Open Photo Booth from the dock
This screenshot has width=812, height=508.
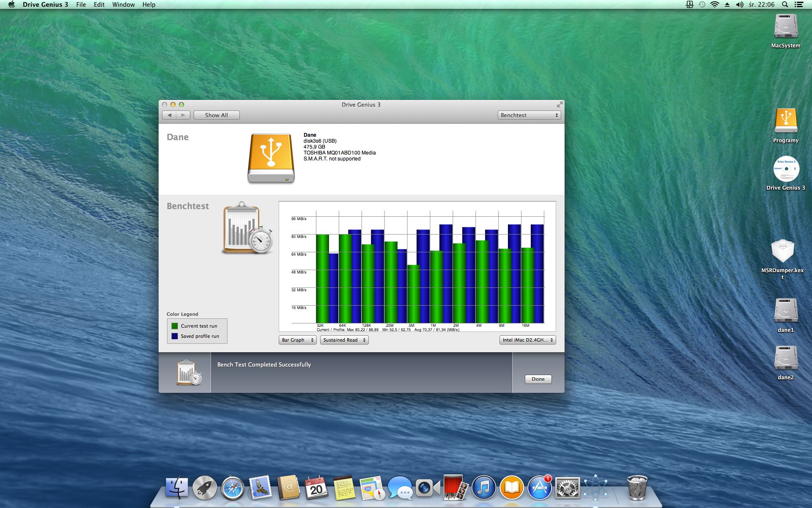click(455, 488)
